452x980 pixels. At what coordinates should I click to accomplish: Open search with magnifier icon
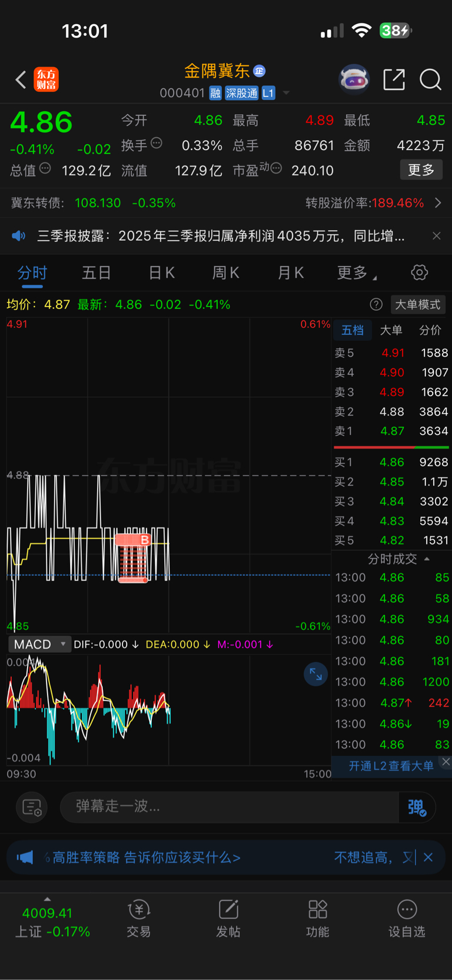[430, 79]
